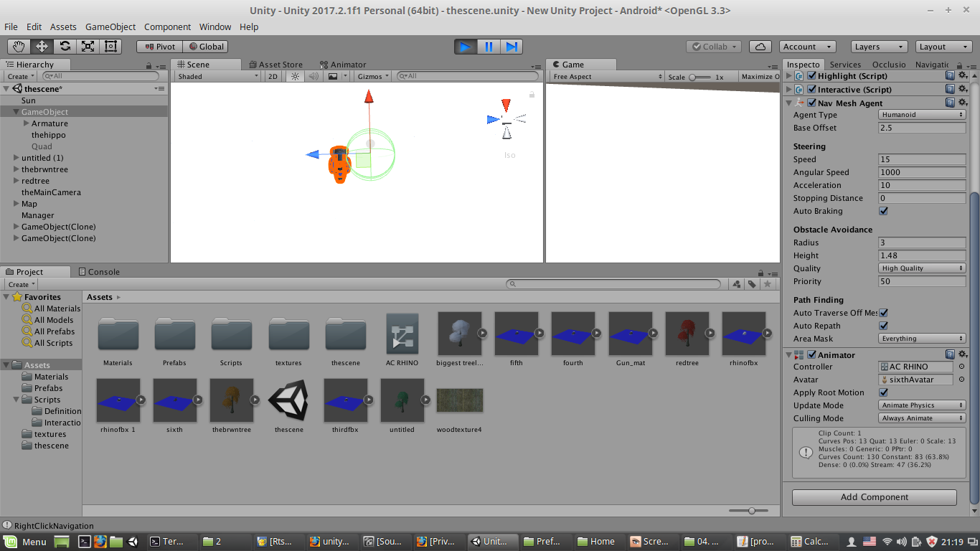Search assets by type icon

(x=737, y=284)
